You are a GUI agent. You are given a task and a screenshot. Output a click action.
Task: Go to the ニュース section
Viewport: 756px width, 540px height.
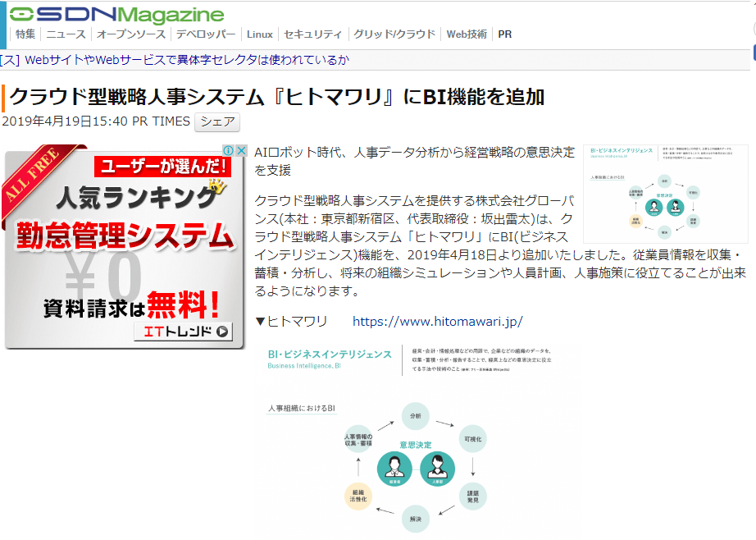(66, 34)
